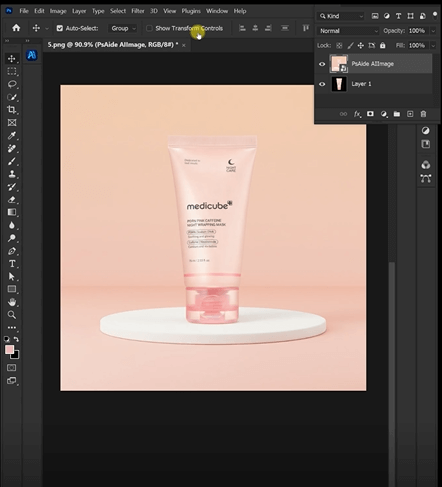Screen dimensions: 442x487
Task: Select the Spot Healing Brush tool
Action: point(12,148)
